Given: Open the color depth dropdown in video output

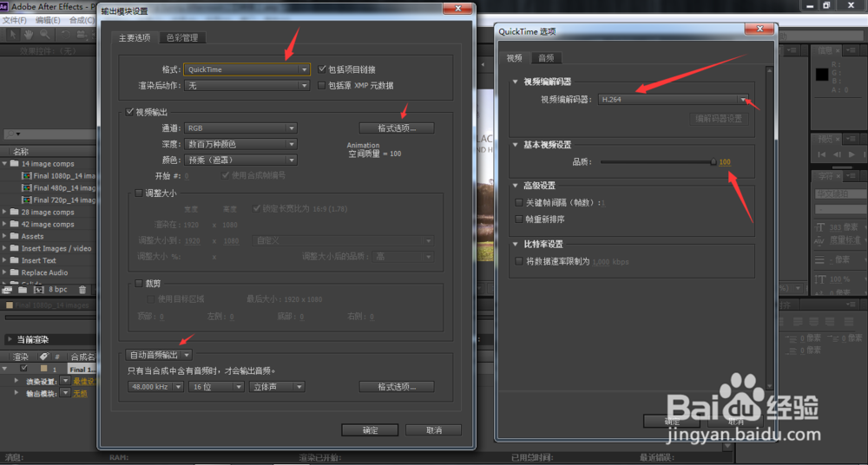Looking at the screenshot, I should (240, 144).
